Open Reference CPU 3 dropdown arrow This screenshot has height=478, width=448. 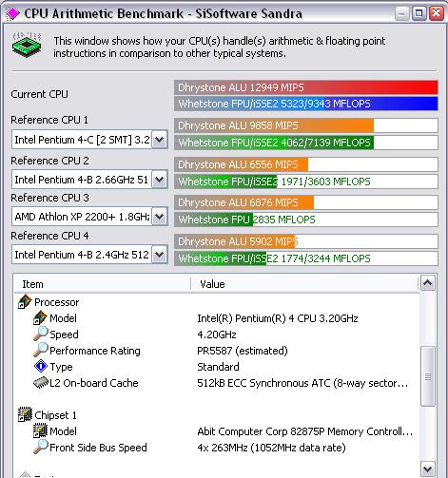(x=159, y=217)
